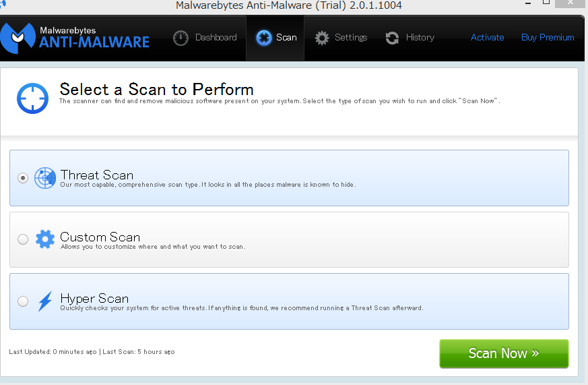Switch to the Scan tab
Screen dimensions: 588x385
click(x=275, y=38)
